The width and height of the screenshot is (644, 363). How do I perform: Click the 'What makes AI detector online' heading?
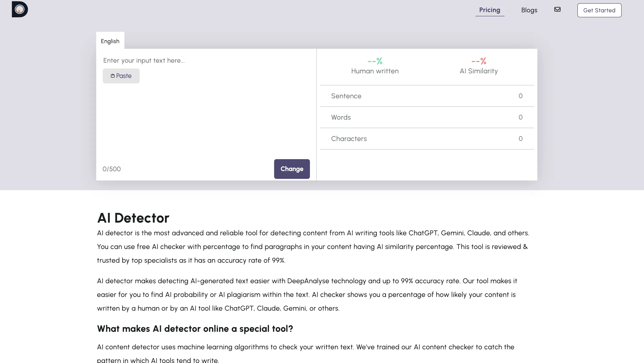(x=195, y=329)
